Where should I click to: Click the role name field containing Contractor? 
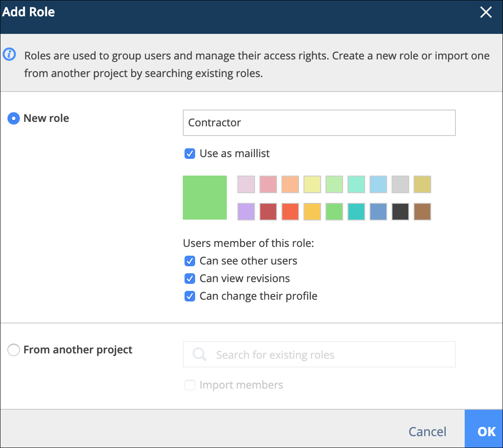point(319,123)
